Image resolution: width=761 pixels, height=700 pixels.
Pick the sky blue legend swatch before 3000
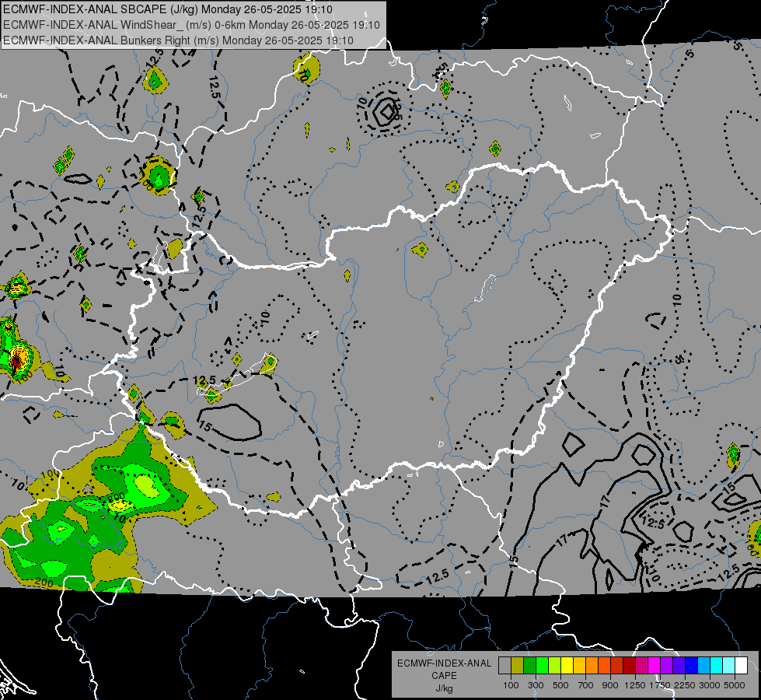pos(704,666)
